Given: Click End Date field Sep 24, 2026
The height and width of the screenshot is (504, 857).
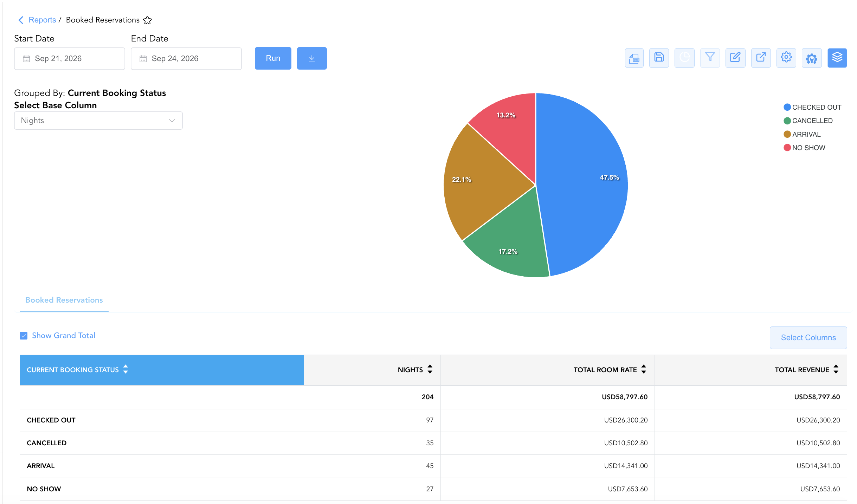Looking at the screenshot, I should click(186, 59).
